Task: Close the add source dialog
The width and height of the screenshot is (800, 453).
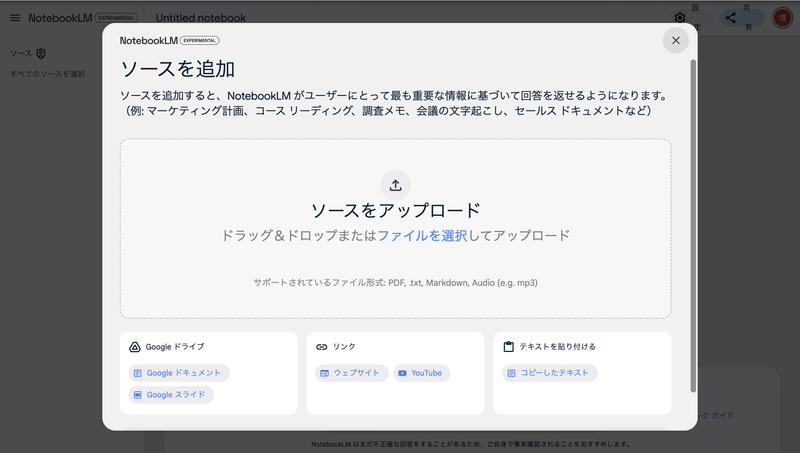Action: point(676,40)
